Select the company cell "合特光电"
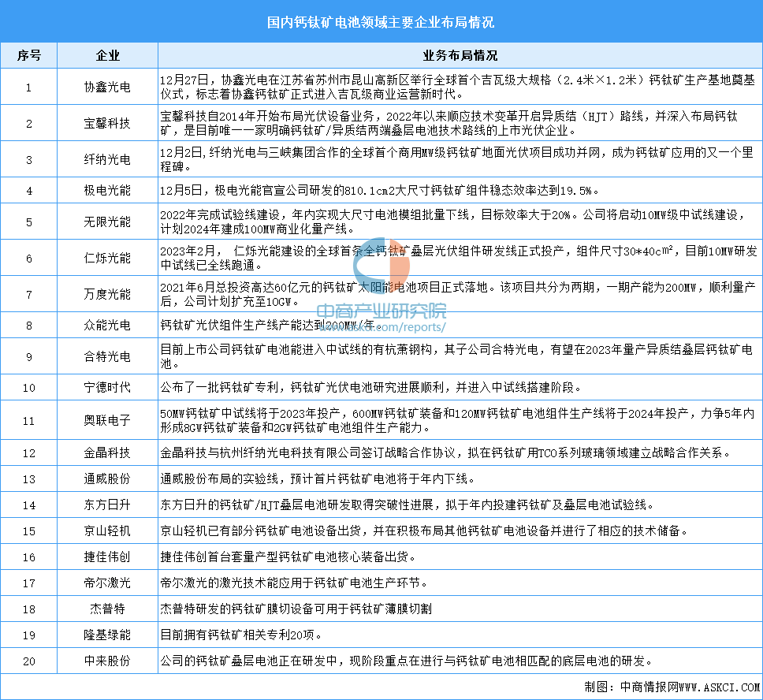Image resolution: width=763 pixels, height=700 pixels. coord(107,357)
